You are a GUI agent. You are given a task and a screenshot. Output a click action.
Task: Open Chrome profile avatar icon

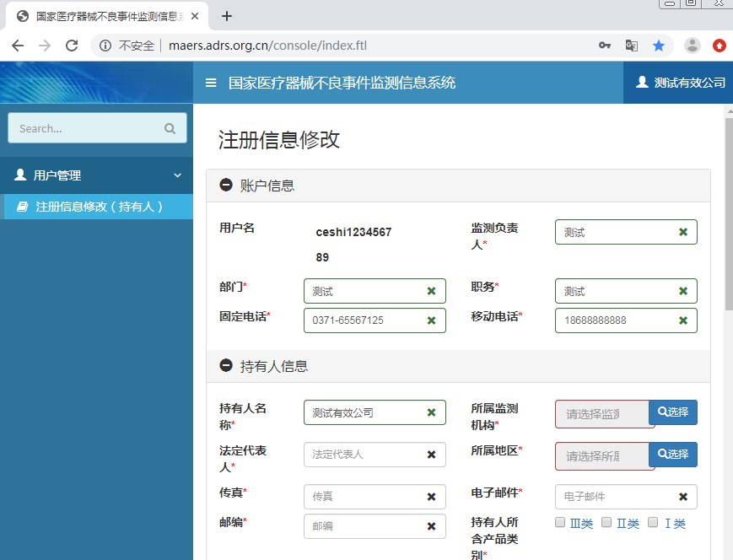coord(692,46)
